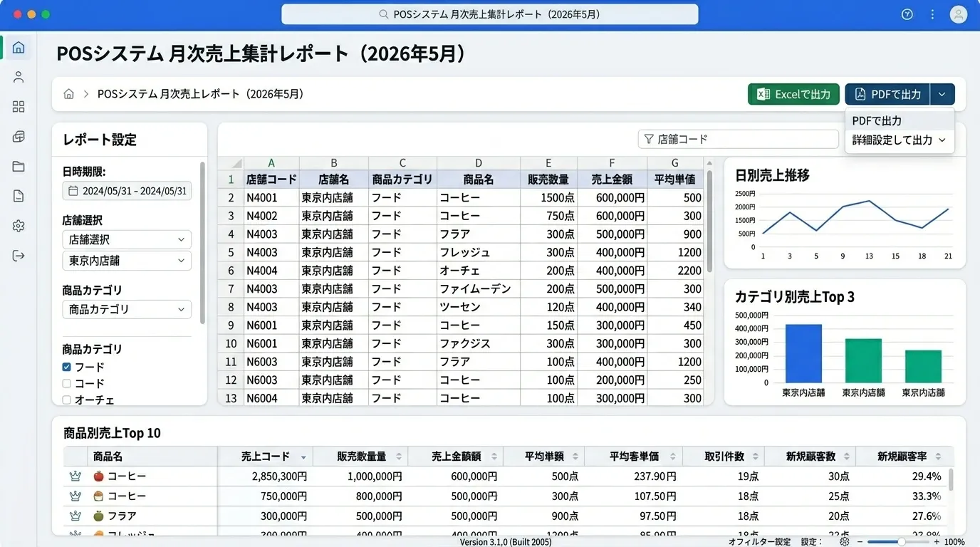This screenshot has height=547, width=980.
Task: Click the spreadsheet vertical scrollbar
Action: point(709,221)
